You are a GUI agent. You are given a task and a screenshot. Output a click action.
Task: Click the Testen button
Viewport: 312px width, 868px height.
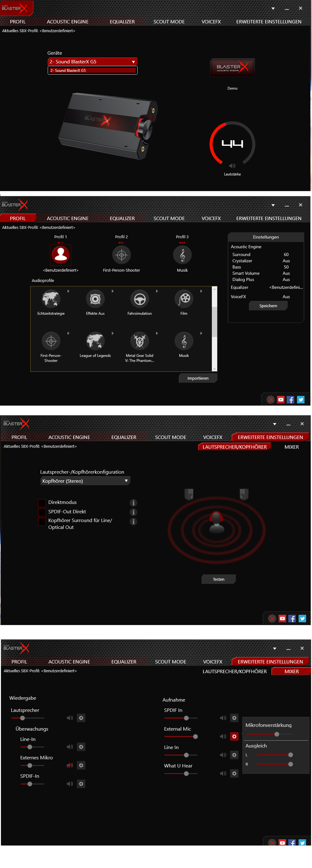(218, 579)
